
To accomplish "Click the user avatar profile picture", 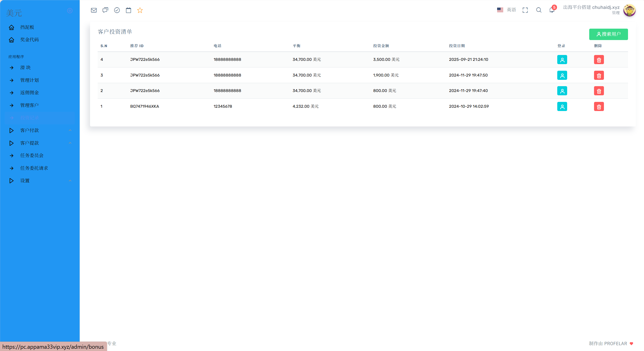I will (x=629, y=11).
